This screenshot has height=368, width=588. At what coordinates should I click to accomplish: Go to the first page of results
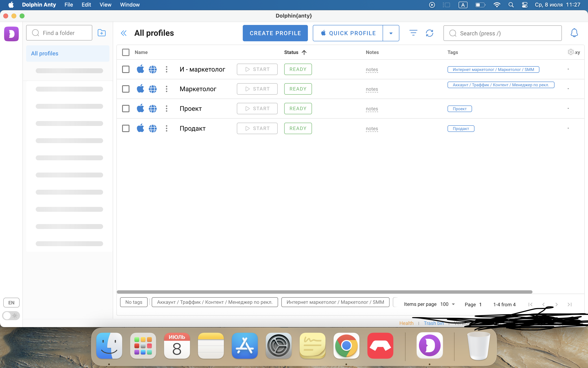[x=530, y=304]
